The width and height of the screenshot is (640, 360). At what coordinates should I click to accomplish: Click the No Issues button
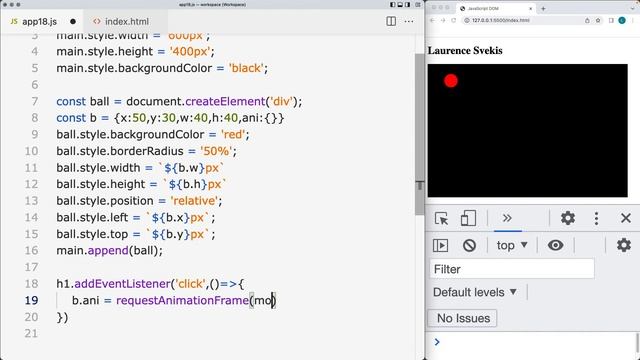462,318
